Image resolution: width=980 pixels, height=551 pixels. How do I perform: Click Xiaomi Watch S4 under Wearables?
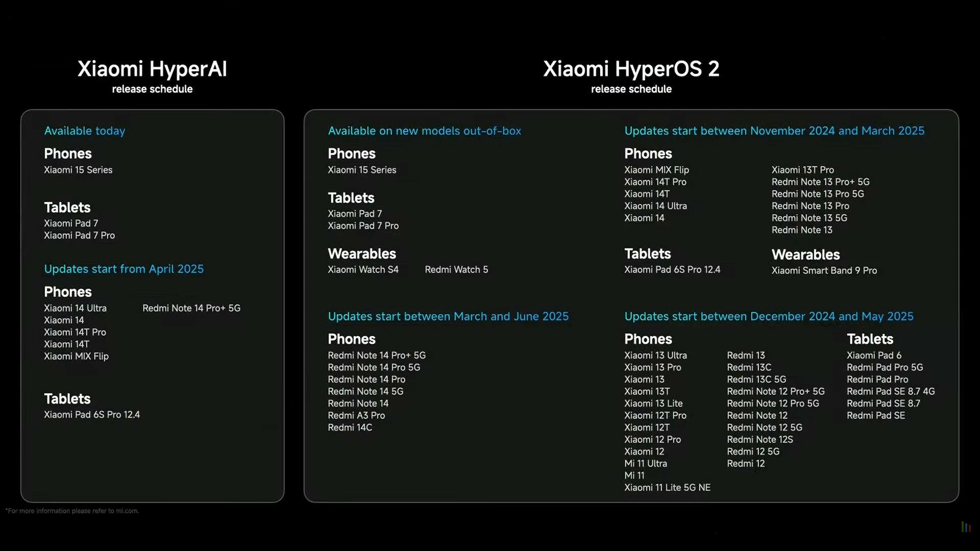click(x=363, y=269)
